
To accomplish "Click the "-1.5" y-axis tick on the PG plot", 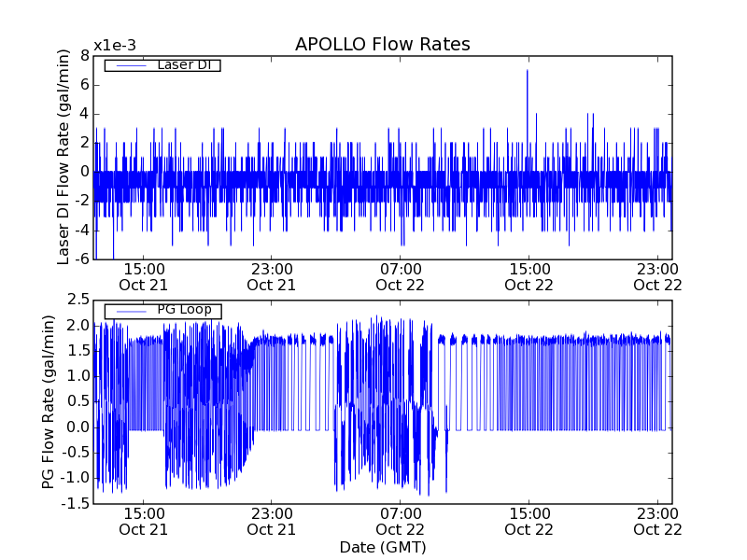I will (x=75, y=504).
